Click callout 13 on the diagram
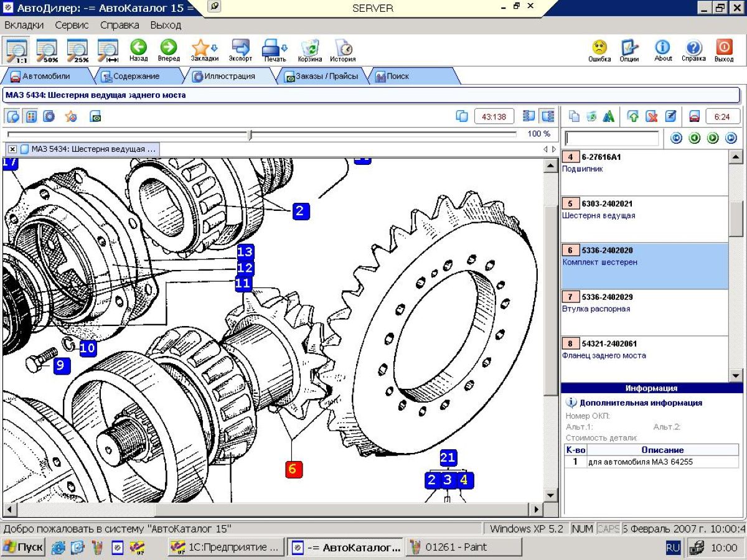747x560 pixels. click(245, 251)
